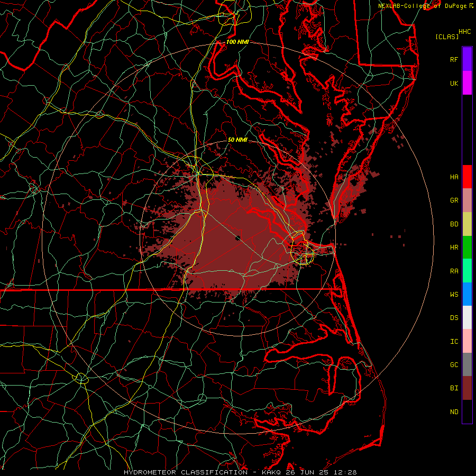
Task: Click the HYDROMETEOR CLASSIFICATION title text
Action: 186,472
